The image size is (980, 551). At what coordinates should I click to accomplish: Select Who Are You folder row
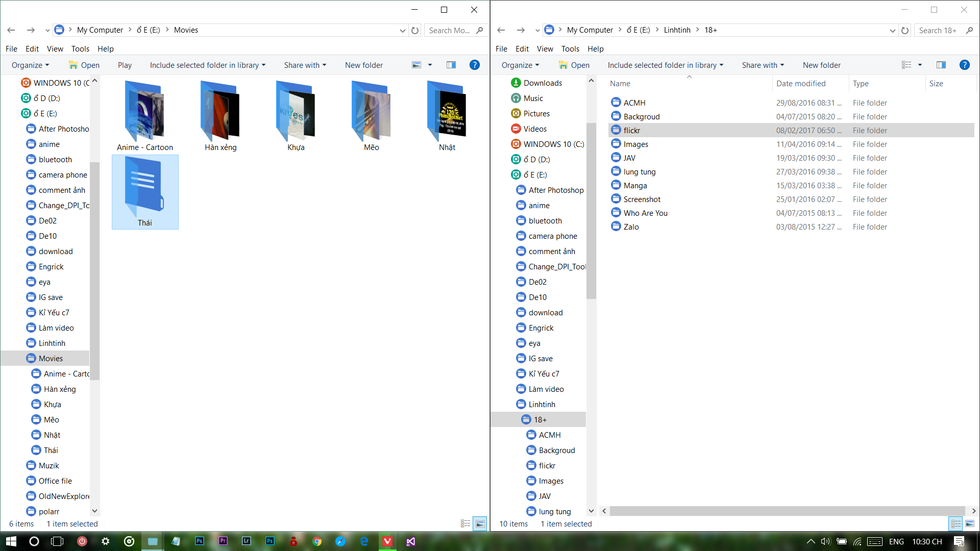(x=791, y=213)
